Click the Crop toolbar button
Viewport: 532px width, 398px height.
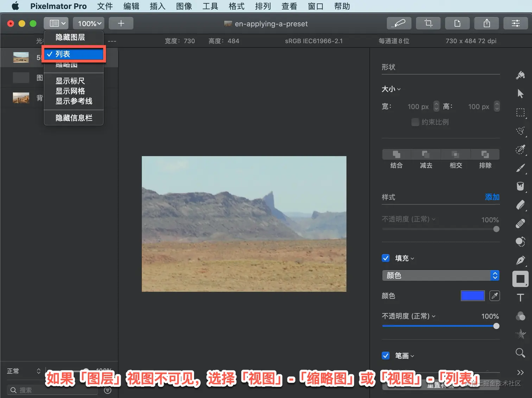[428, 23]
